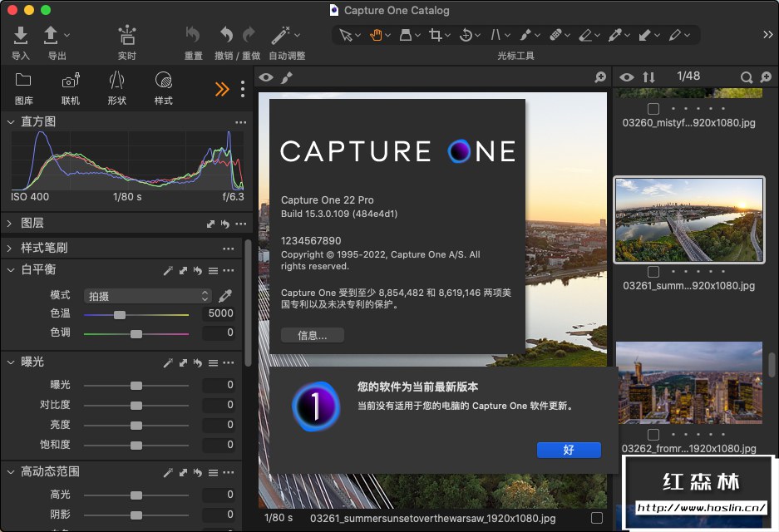The width and height of the screenshot is (779, 532).
Task: Check the box above 03260_mistyf thumbnail
Action: coord(653,109)
